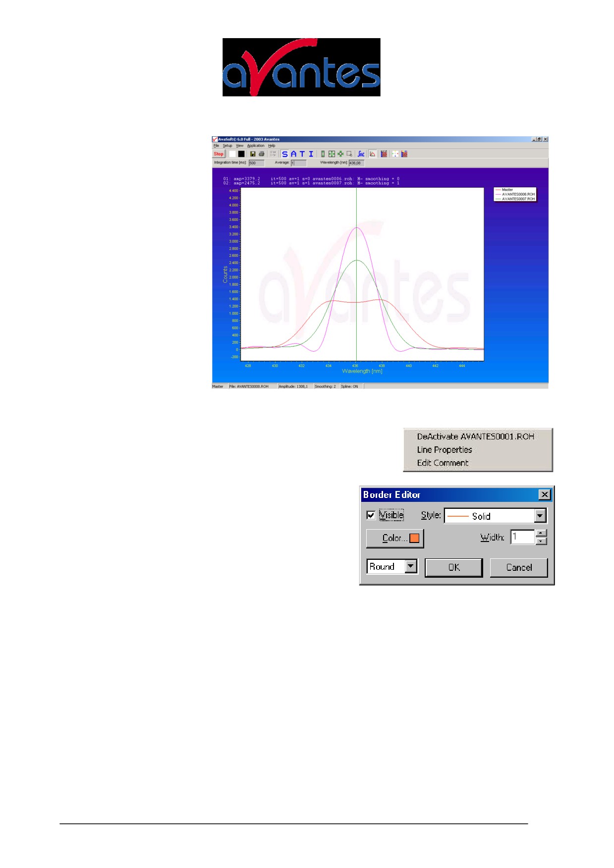Choose Edit Comment from context menu
The height and width of the screenshot is (868, 614).
point(443,463)
